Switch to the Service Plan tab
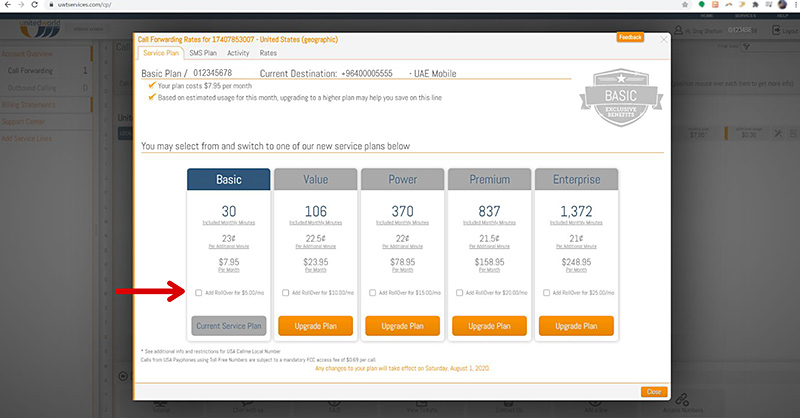Screen dimensions: 800x418 pyautogui.click(x=161, y=53)
